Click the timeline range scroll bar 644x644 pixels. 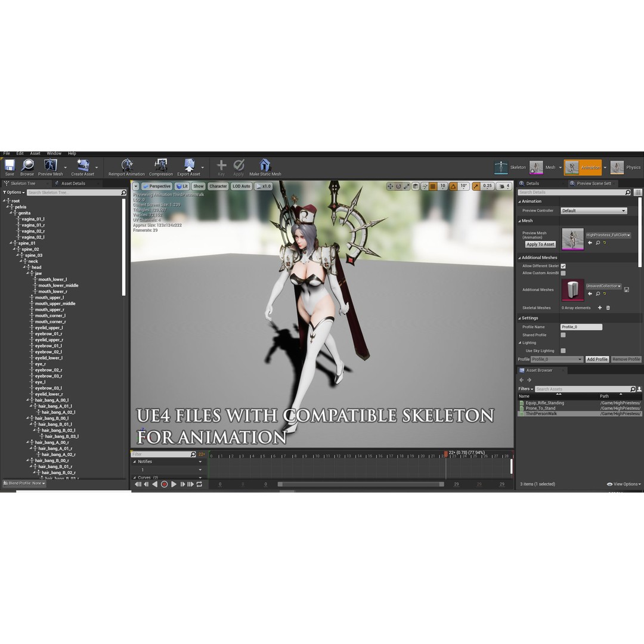(361, 484)
